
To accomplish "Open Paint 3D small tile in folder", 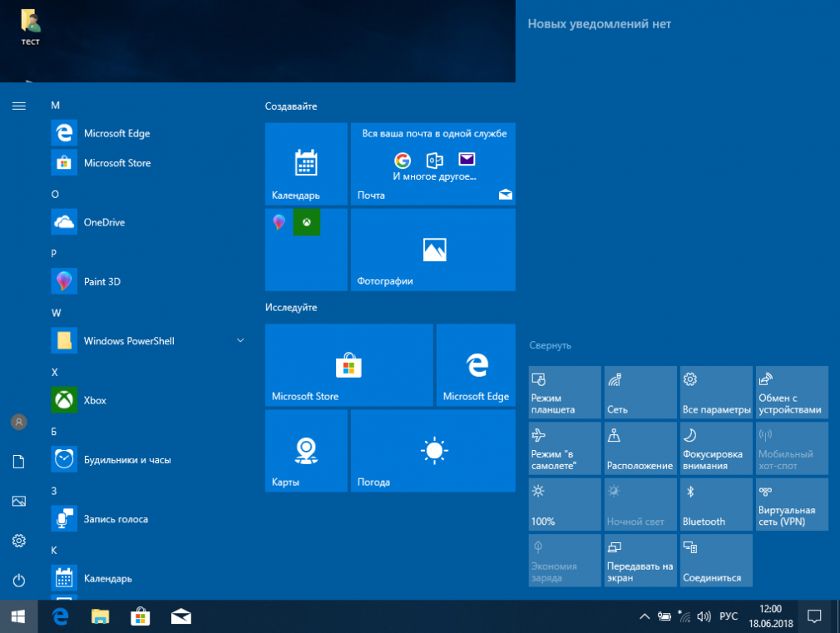I will pos(279,222).
